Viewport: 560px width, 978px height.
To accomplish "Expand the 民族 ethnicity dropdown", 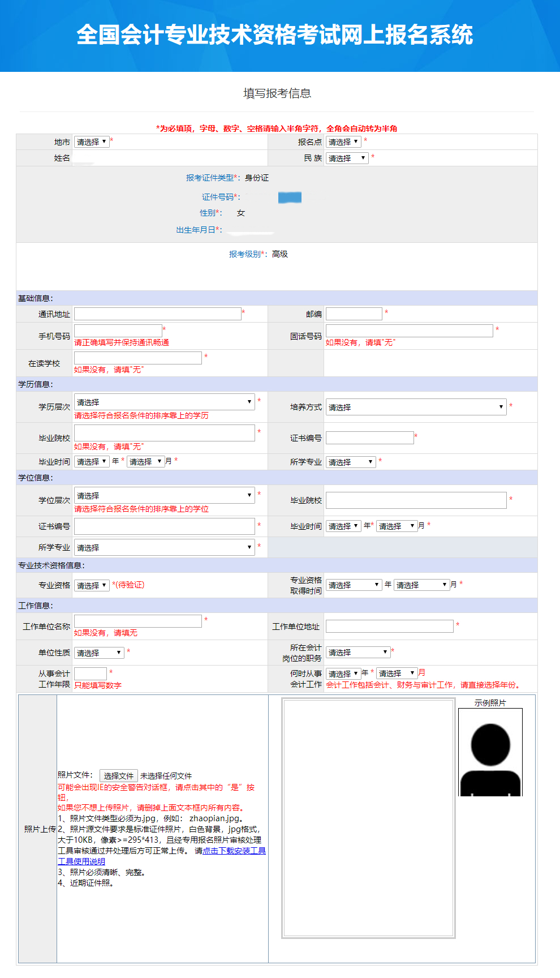I will 347,158.
